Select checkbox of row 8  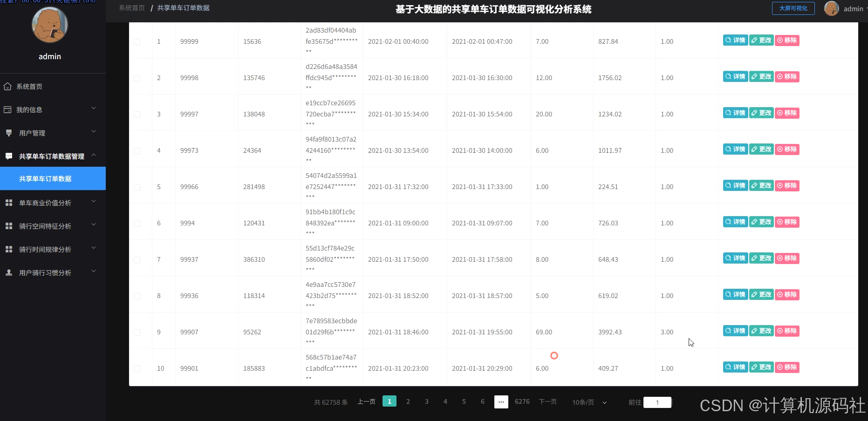(x=137, y=296)
